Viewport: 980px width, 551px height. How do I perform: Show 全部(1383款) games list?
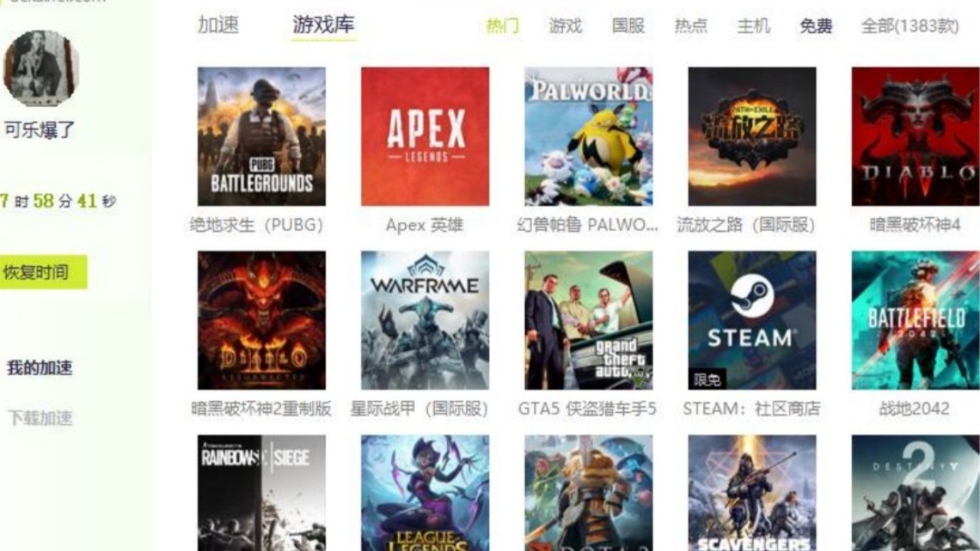910,26
